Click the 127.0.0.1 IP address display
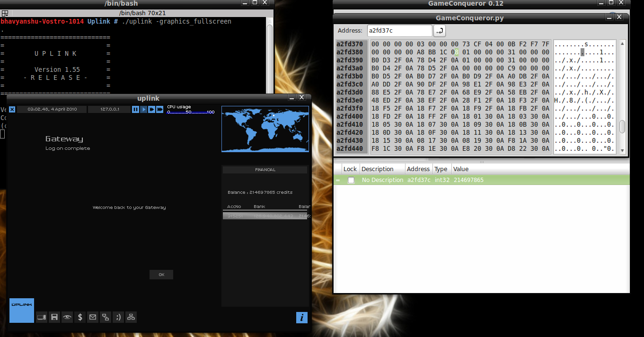 [x=109, y=109]
